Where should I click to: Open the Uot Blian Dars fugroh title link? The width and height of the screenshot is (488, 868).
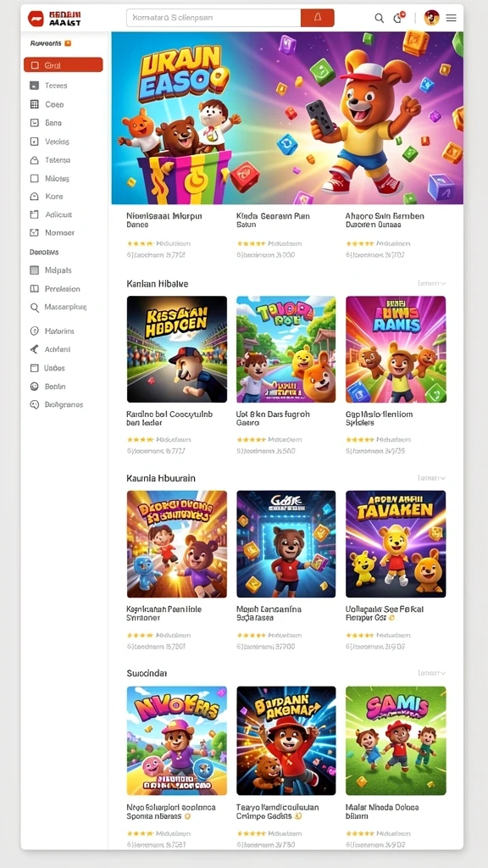coord(274,418)
